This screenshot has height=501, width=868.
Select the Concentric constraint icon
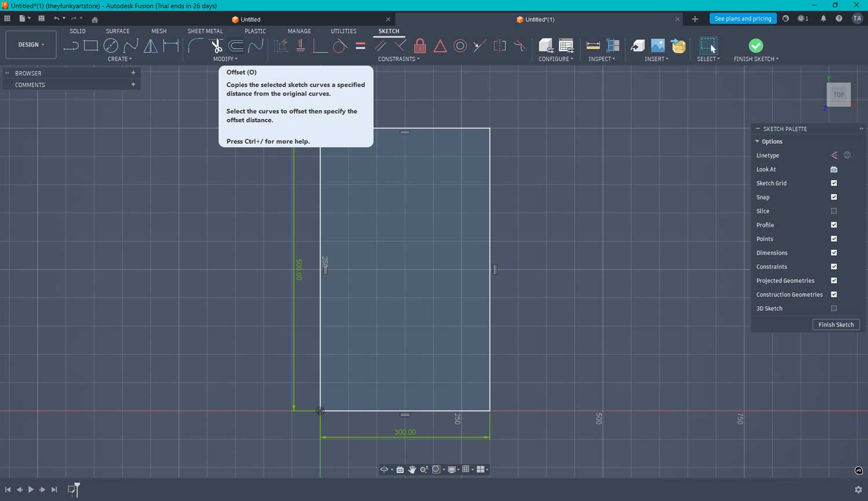click(x=460, y=46)
